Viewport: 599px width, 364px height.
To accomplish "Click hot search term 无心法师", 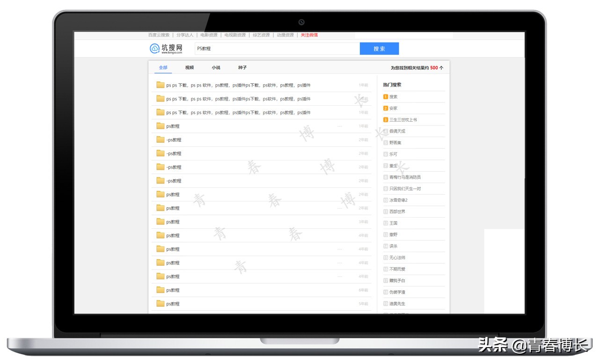I will pos(397,258).
